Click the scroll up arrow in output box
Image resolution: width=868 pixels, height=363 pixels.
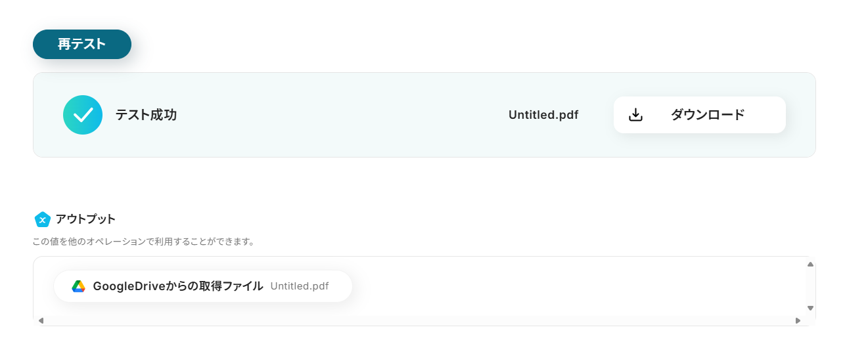(x=810, y=265)
